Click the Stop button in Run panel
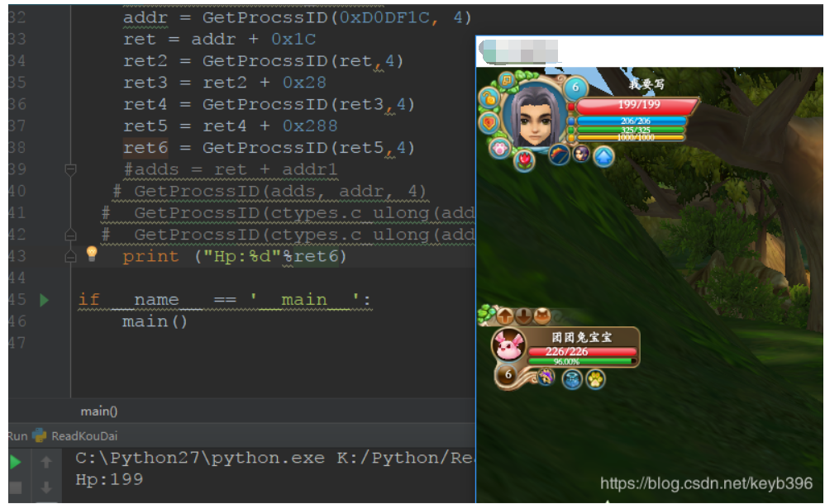This screenshot has width=825, height=504. click(16, 487)
